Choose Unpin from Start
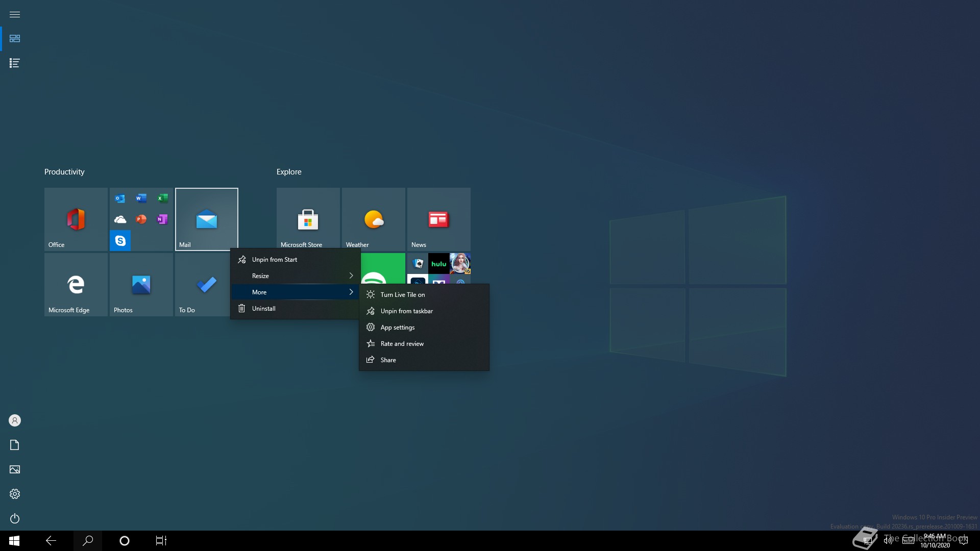Image resolution: width=980 pixels, height=551 pixels. click(x=295, y=260)
